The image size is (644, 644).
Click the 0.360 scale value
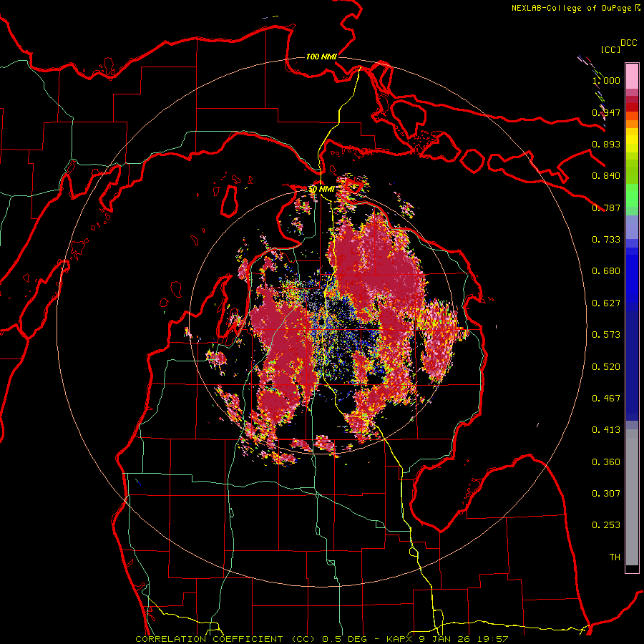tap(606, 462)
